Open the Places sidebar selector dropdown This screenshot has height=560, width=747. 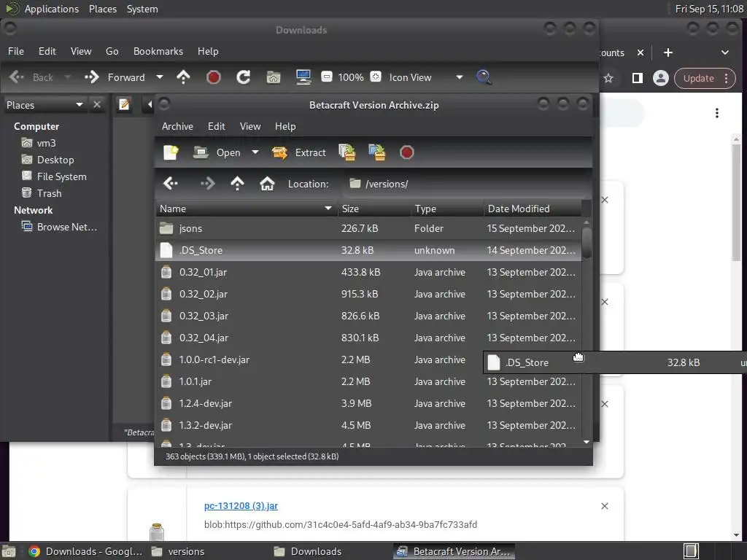(x=44, y=105)
